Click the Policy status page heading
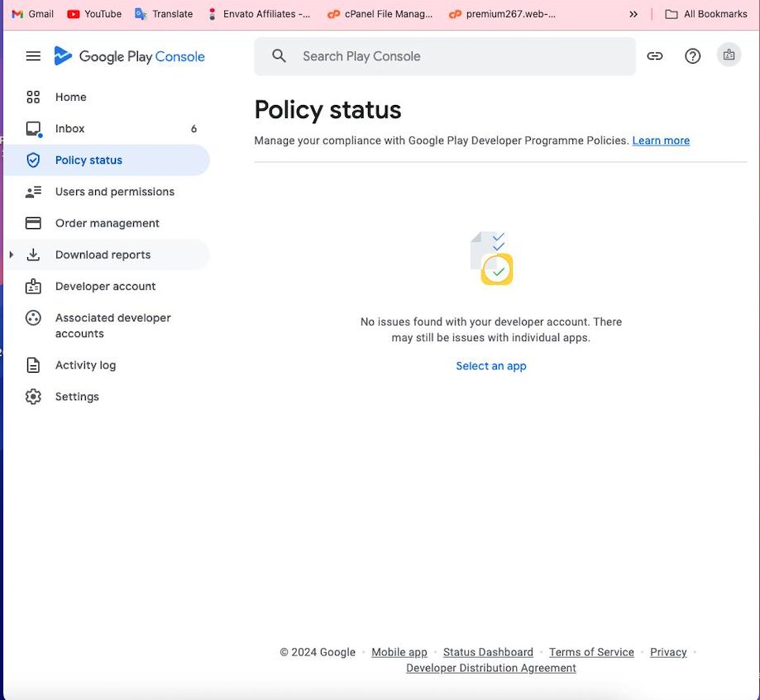Viewport: 760px width, 700px height. point(327,110)
